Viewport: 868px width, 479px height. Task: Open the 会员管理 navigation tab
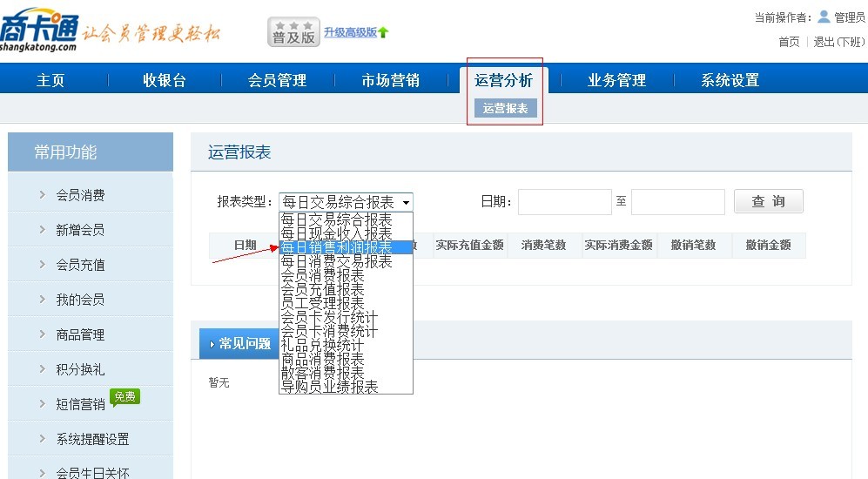(x=277, y=80)
